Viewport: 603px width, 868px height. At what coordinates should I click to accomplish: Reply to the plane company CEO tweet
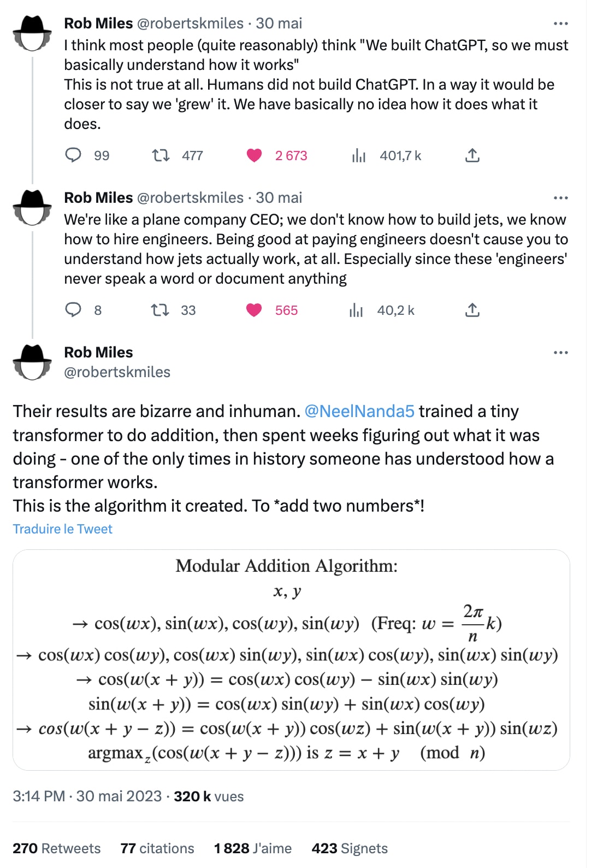point(73,310)
